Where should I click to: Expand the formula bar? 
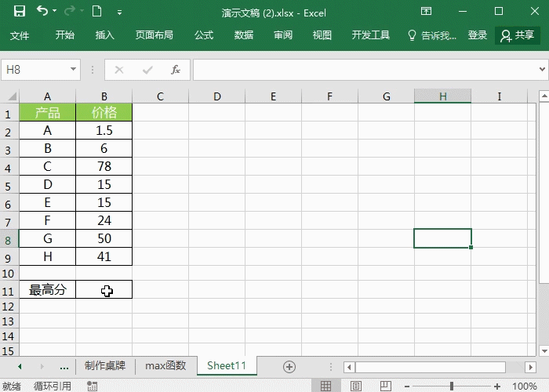point(541,70)
